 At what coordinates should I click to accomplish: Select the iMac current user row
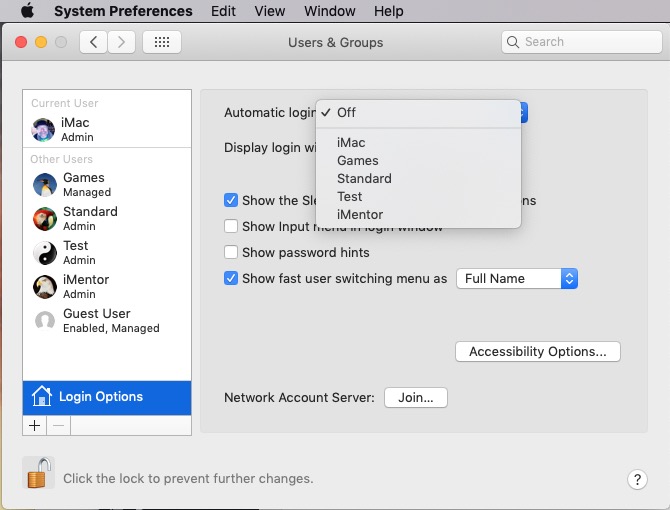pos(107,129)
